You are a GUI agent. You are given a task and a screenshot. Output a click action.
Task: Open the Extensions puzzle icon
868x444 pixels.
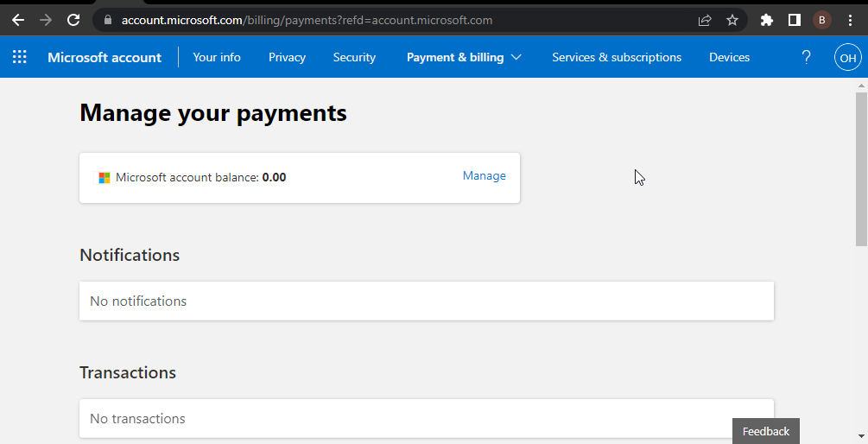pyautogui.click(x=767, y=21)
